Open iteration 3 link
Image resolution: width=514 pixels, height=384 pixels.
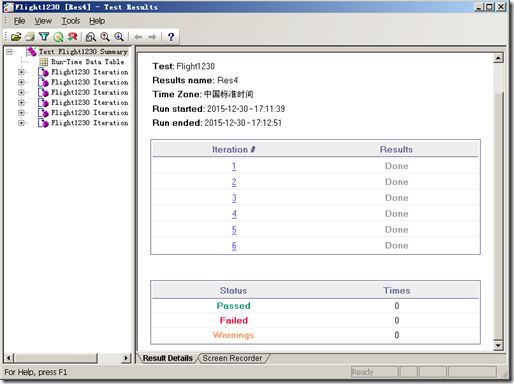pyautogui.click(x=234, y=198)
